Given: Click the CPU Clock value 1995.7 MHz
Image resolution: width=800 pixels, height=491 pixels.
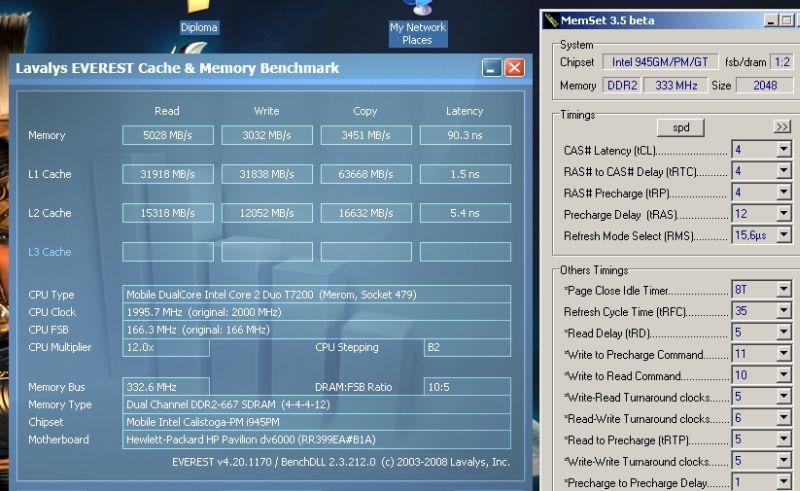Looking at the screenshot, I should [x=316, y=312].
